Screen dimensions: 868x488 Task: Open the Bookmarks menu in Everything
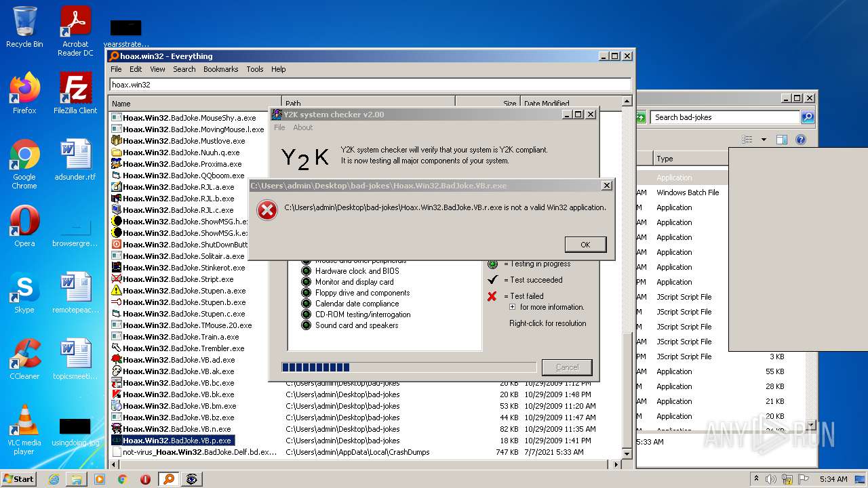coord(220,69)
